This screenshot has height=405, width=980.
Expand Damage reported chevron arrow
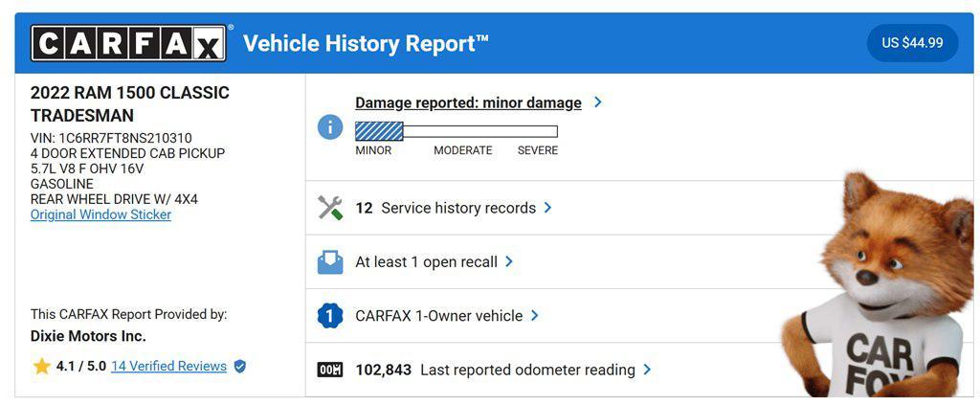coord(598,101)
